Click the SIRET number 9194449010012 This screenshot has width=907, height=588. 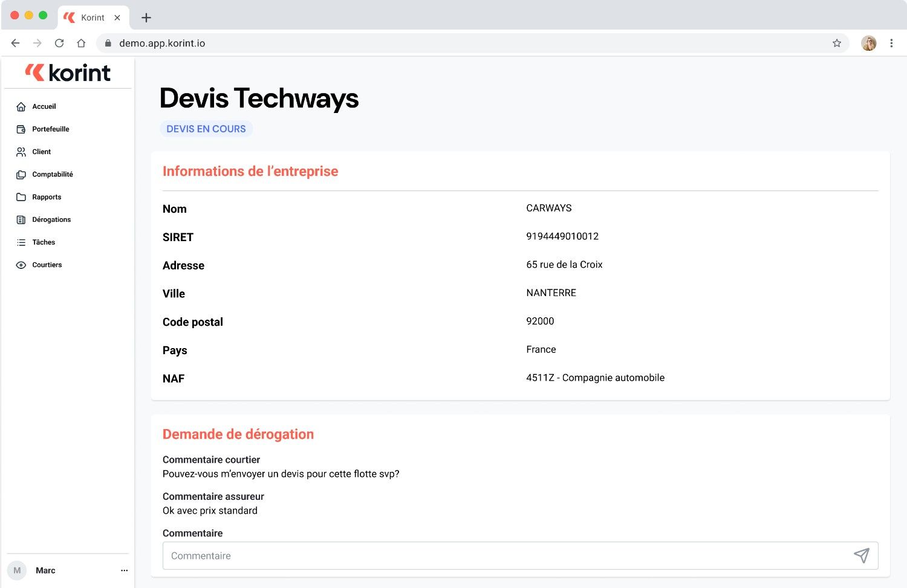pyautogui.click(x=562, y=236)
